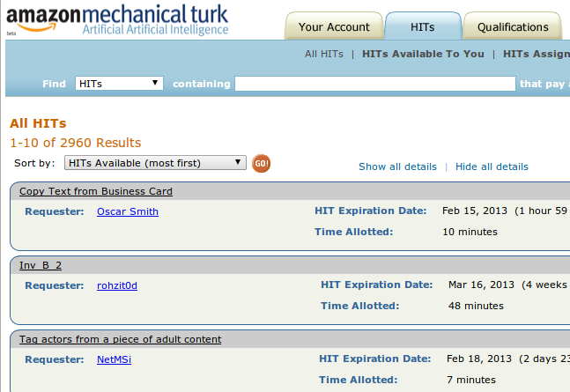
Task: Click the 7 minutes time allotted value
Action: pyautogui.click(x=471, y=380)
